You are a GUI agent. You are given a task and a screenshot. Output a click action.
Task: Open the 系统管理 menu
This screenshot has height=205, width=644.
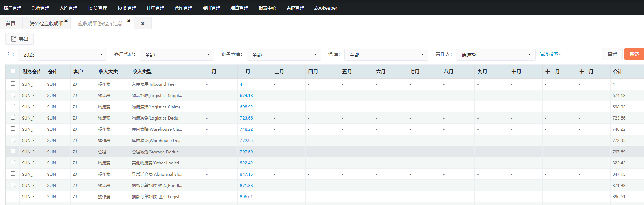pyautogui.click(x=295, y=8)
